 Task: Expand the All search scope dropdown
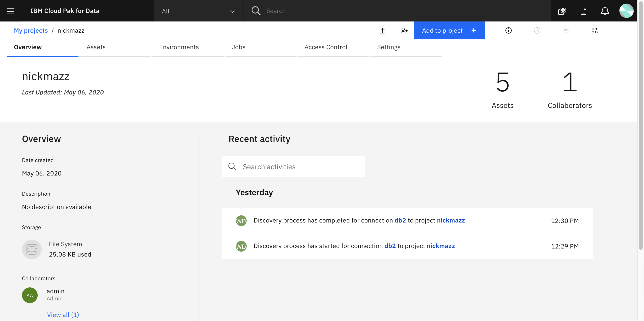tap(198, 11)
